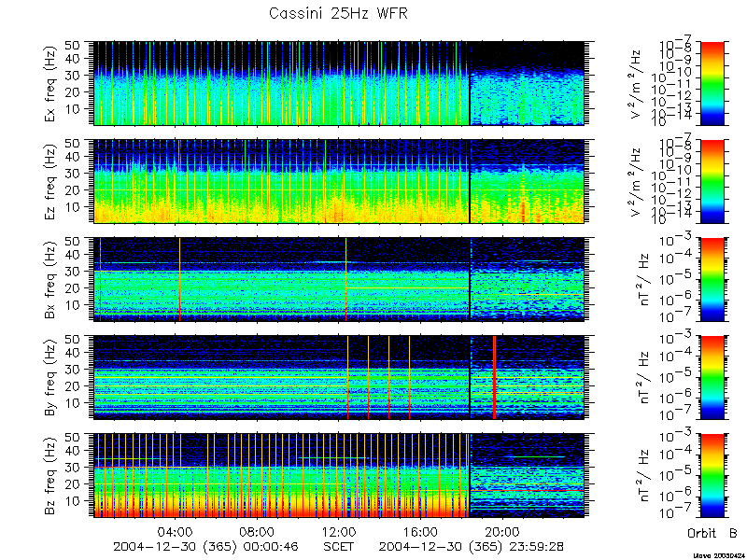
Task: Click the bottom "10⁻⁷" tick on the Bz color bar
Action: click(x=675, y=512)
